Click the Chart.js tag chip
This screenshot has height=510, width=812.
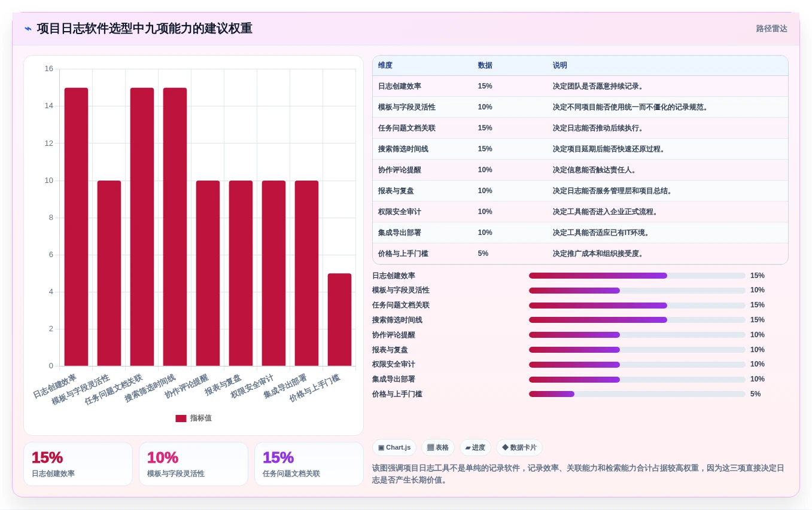394,448
